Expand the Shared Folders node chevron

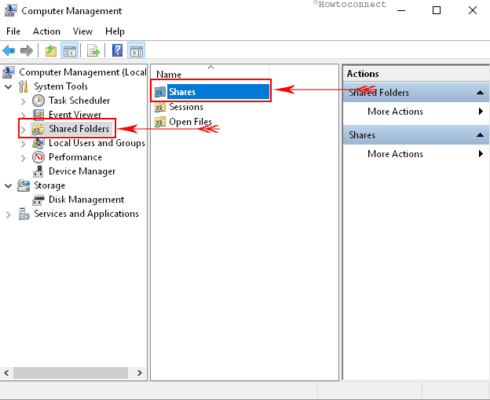23,129
